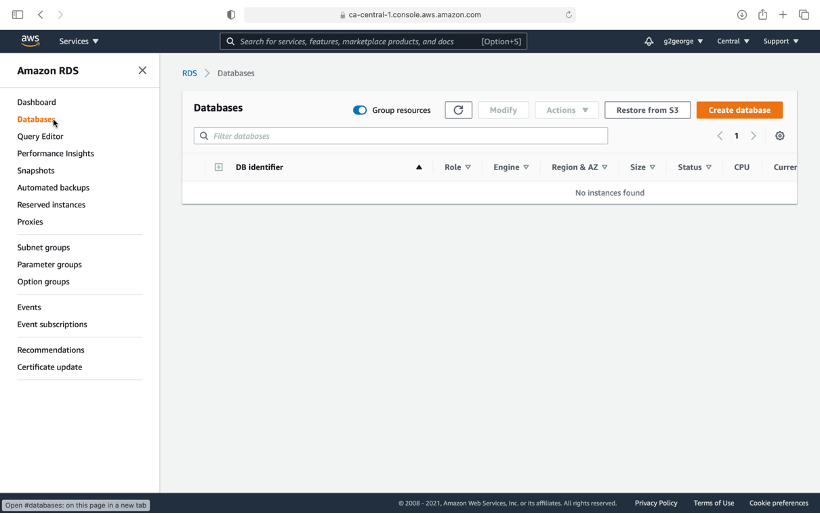The image size is (820, 514).
Task: Open the Support menu
Action: [781, 41]
